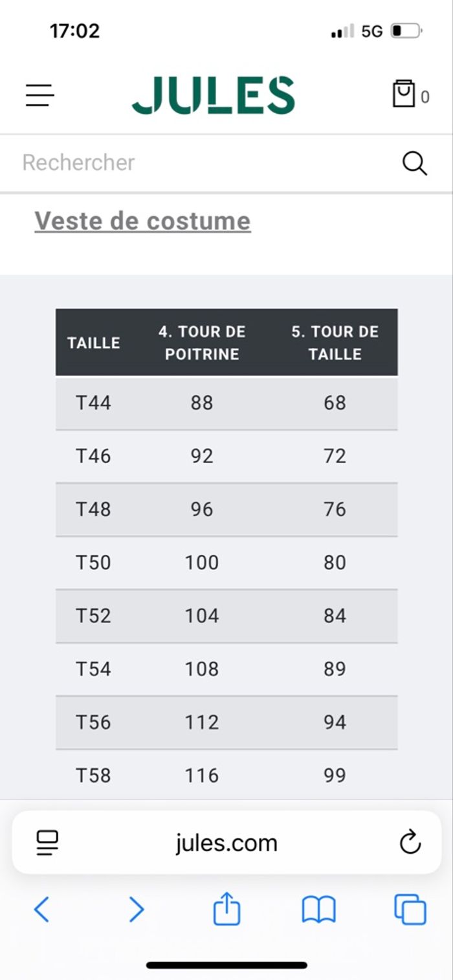Reload the jules.com page
Screen dimensions: 453x980
tap(410, 842)
